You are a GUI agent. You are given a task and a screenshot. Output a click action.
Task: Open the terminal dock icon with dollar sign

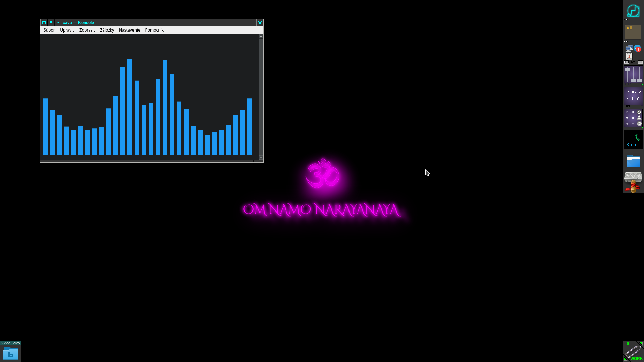tap(633, 32)
